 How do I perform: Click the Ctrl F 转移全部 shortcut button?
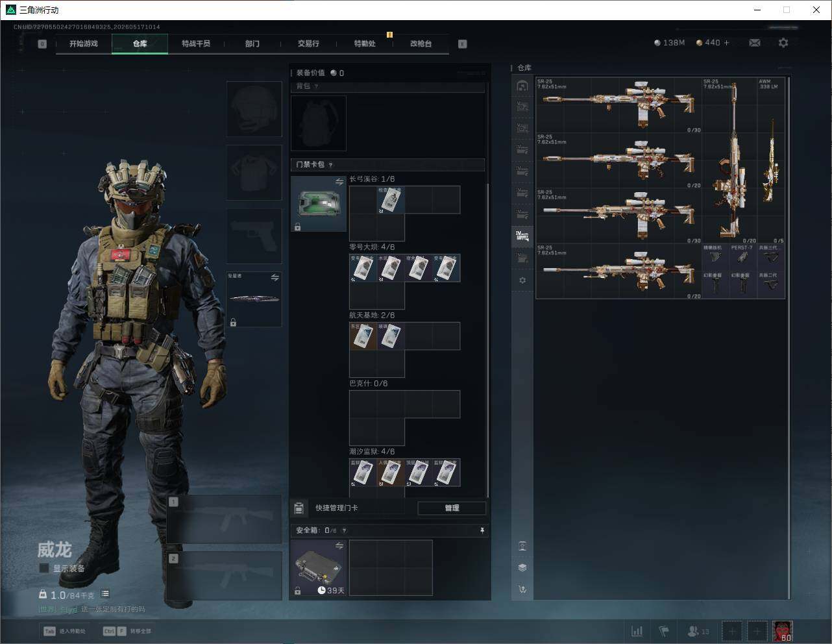pyautogui.click(x=127, y=631)
